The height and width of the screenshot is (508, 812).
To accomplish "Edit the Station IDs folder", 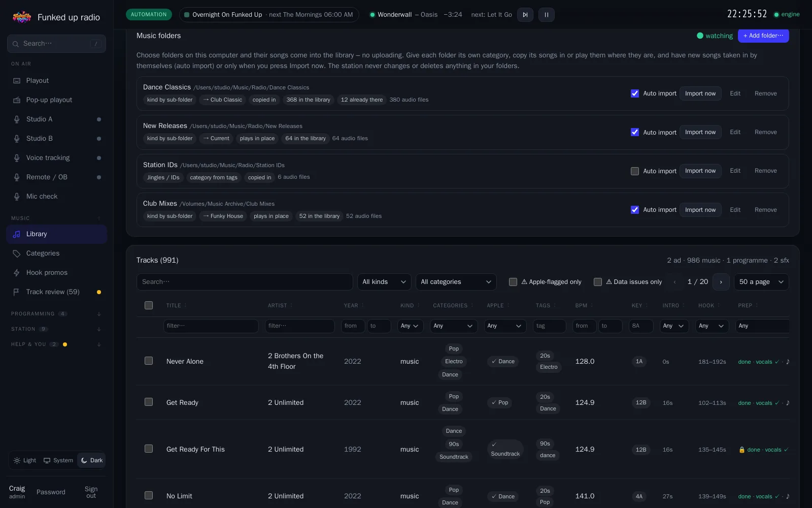I will click(x=735, y=171).
